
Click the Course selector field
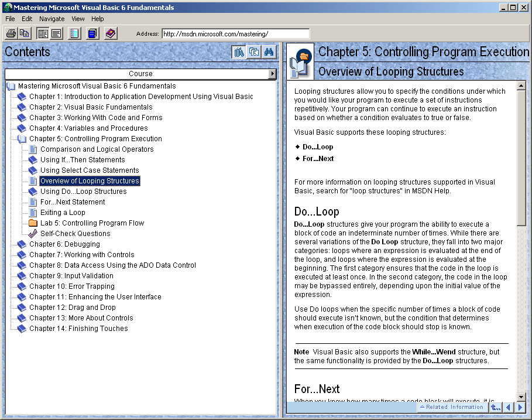pos(140,74)
